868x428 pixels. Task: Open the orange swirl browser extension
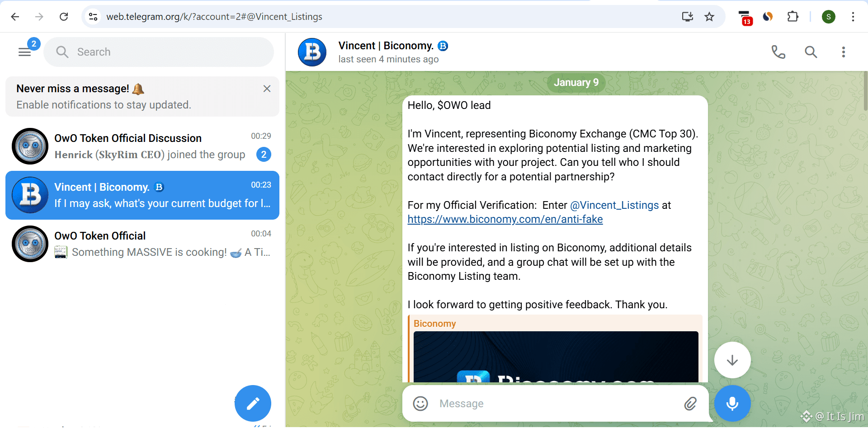pyautogui.click(x=768, y=17)
